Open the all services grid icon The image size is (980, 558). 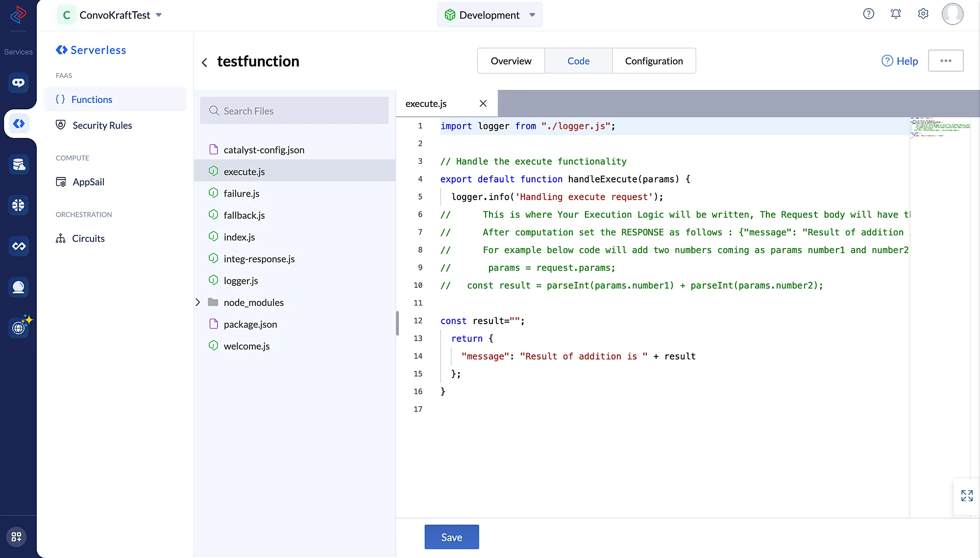(x=16, y=536)
